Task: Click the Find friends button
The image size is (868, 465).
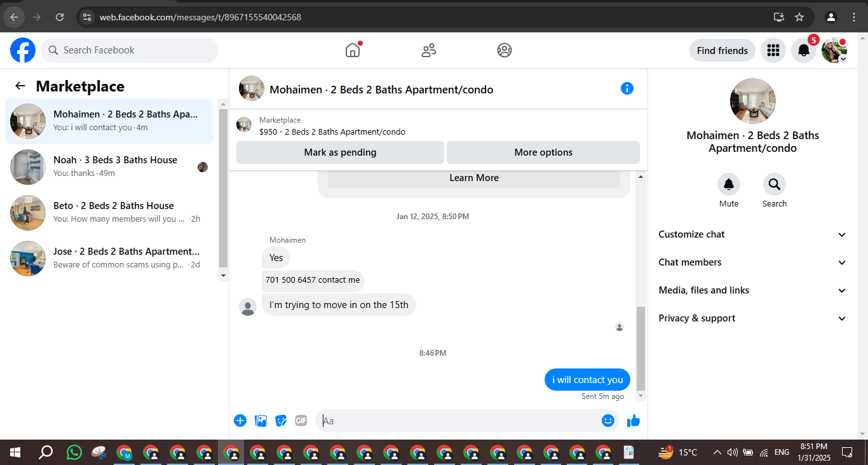Action: [722, 50]
